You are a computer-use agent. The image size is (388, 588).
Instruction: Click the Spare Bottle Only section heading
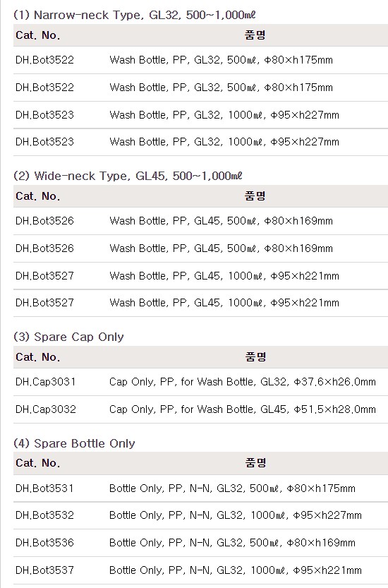click(x=74, y=443)
